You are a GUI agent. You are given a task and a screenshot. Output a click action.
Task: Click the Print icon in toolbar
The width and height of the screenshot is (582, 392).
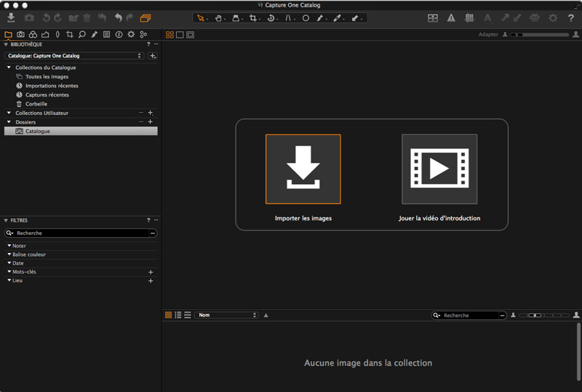pyautogui.click(x=535, y=17)
